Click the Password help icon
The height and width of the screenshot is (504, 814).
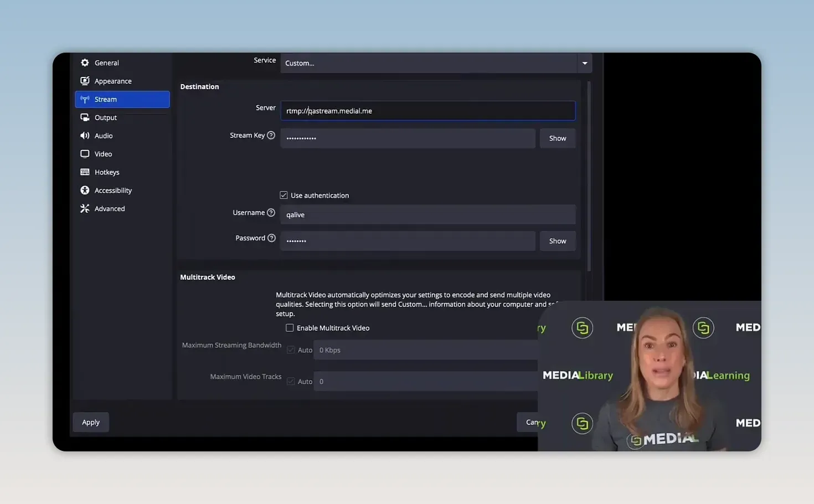click(x=271, y=238)
